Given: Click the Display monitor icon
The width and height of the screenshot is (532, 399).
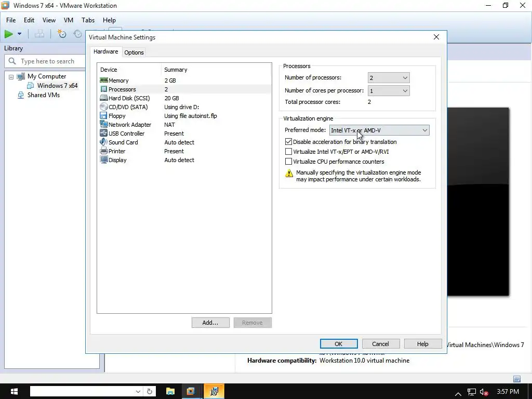Looking at the screenshot, I should pos(104,160).
